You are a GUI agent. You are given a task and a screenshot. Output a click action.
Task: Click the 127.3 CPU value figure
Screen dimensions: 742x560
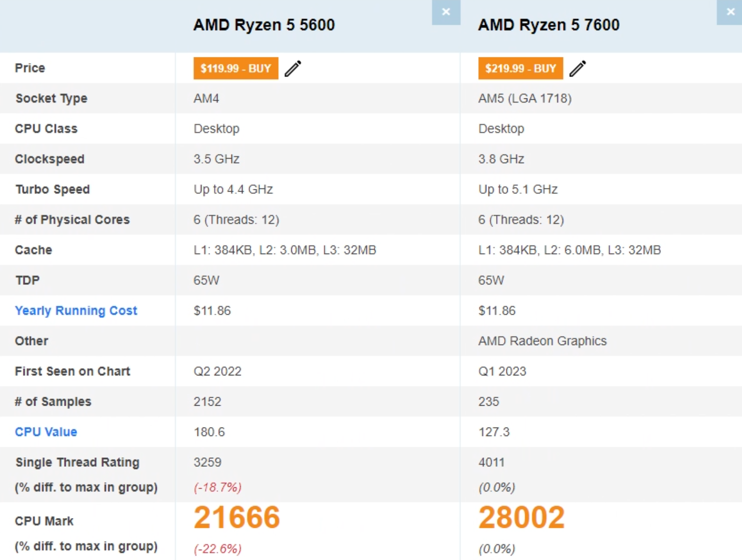click(494, 432)
